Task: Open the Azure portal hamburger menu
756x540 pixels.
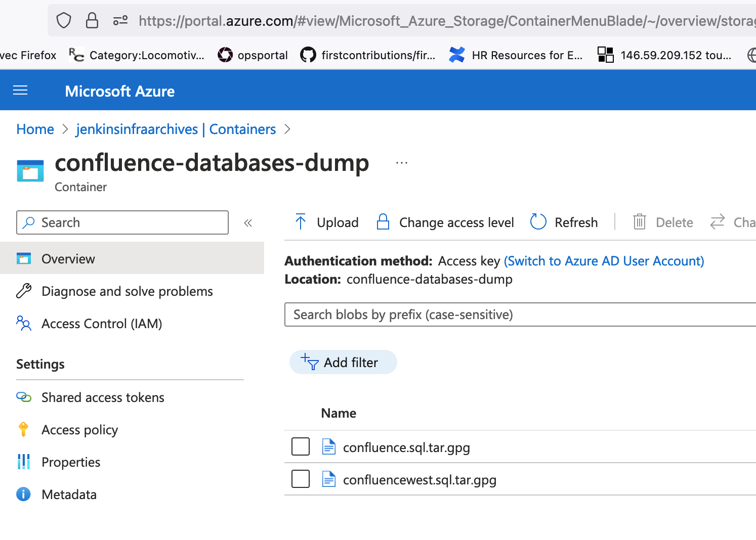Action: pyautogui.click(x=20, y=90)
